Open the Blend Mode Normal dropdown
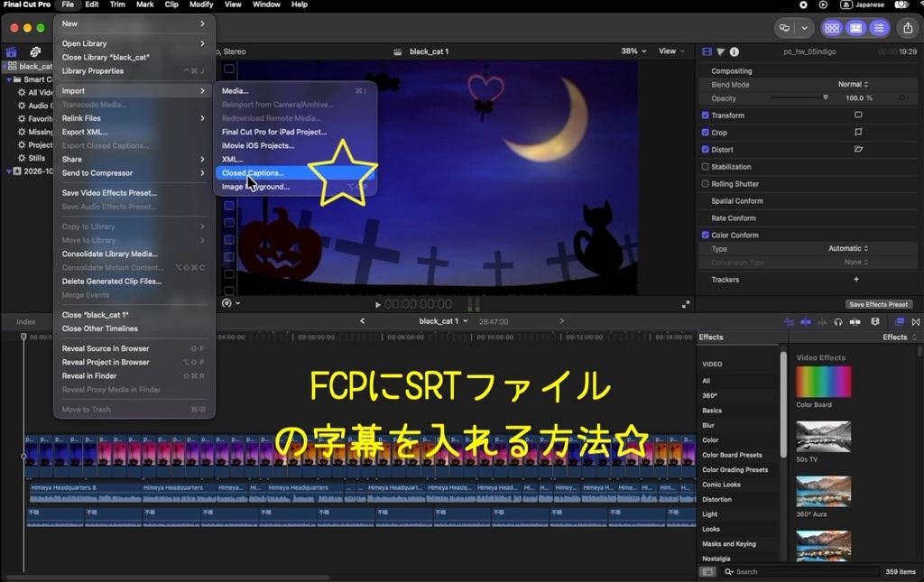The image size is (924, 582). pos(854,84)
